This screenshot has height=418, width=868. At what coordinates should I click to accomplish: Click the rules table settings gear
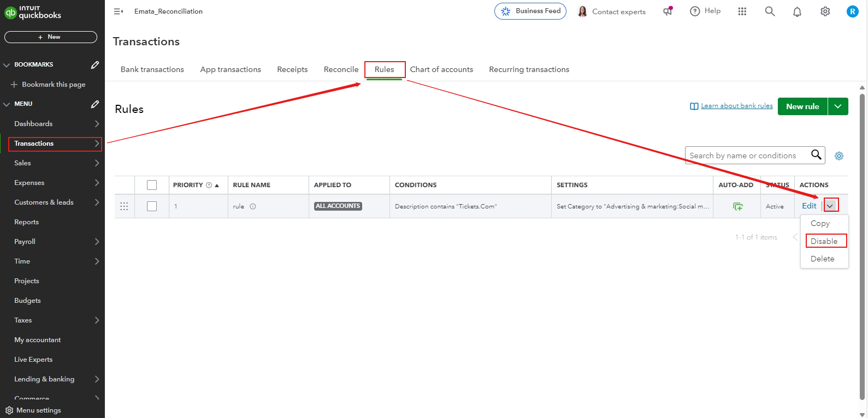[839, 156]
